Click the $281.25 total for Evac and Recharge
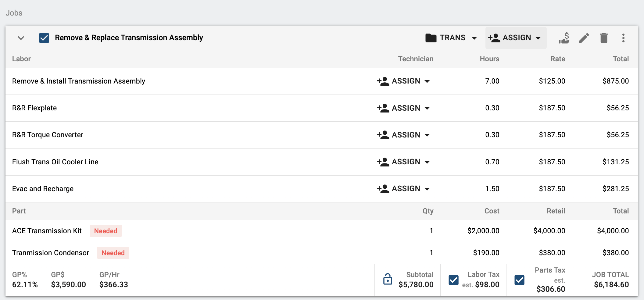The width and height of the screenshot is (644, 300). [x=616, y=189]
